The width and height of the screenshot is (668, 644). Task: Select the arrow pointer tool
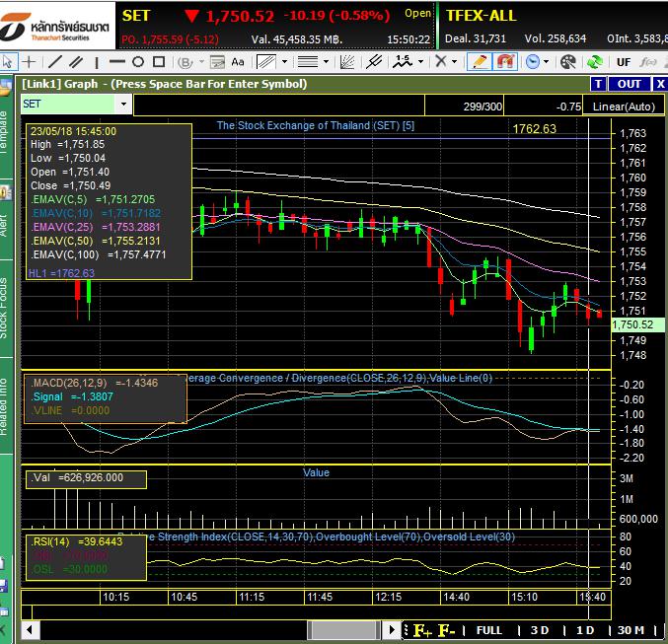pyautogui.click(x=8, y=62)
